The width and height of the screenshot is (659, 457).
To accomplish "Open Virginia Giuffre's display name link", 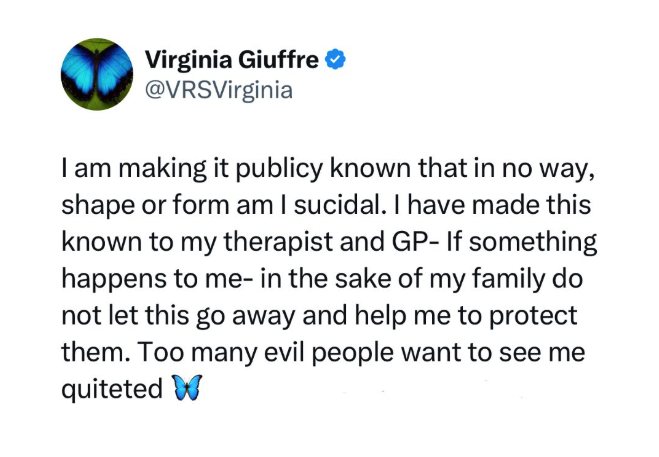I will click(232, 60).
